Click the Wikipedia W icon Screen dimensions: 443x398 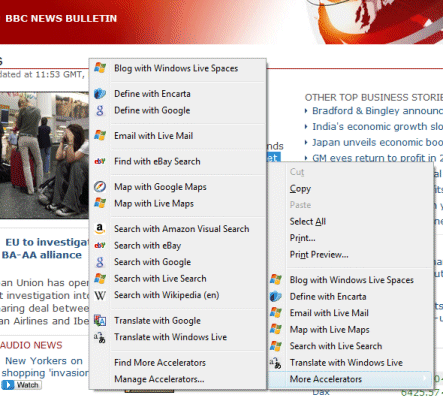click(x=100, y=295)
